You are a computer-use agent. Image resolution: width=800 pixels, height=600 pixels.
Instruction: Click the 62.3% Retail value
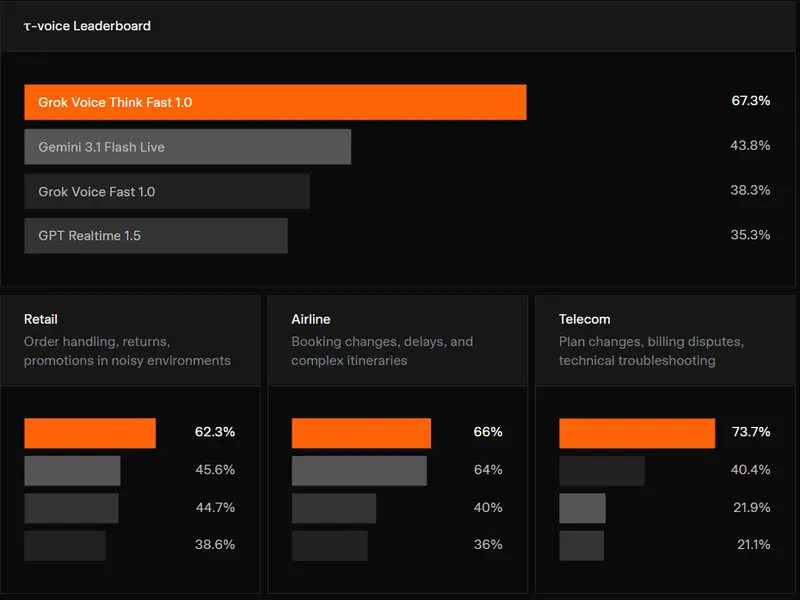215,432
